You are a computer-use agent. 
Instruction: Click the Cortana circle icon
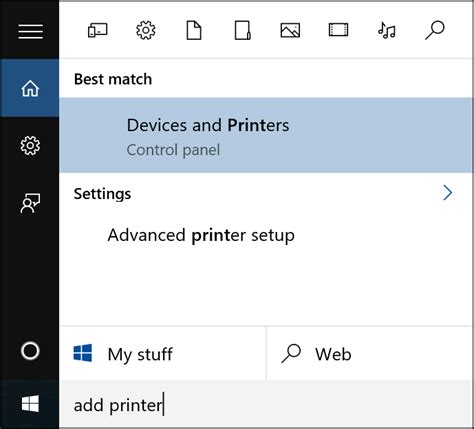click(30, 351)
